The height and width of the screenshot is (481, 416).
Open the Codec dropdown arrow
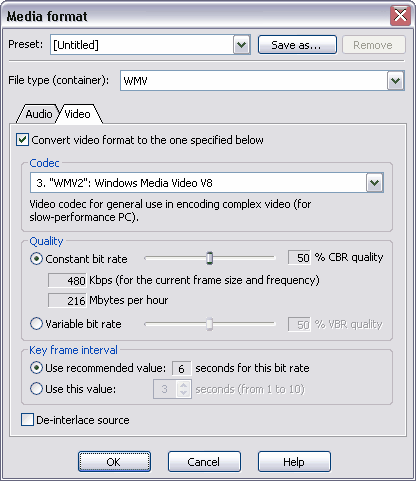pos(375,183)
